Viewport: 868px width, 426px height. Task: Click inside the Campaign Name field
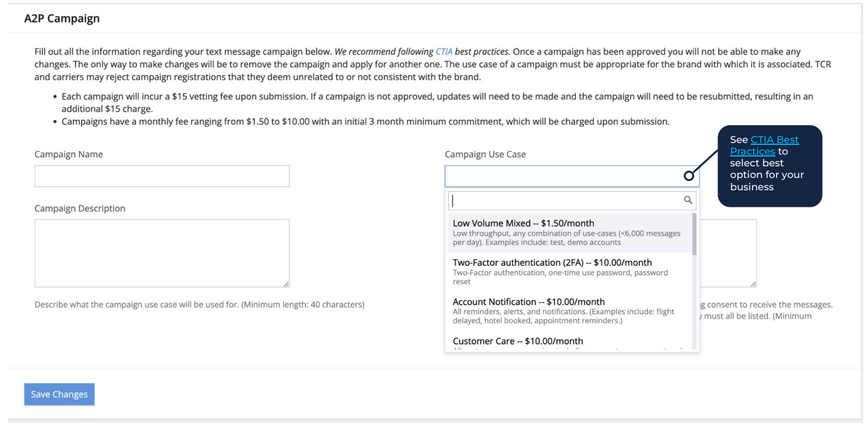pyautogui.click(x=161, y=176)
